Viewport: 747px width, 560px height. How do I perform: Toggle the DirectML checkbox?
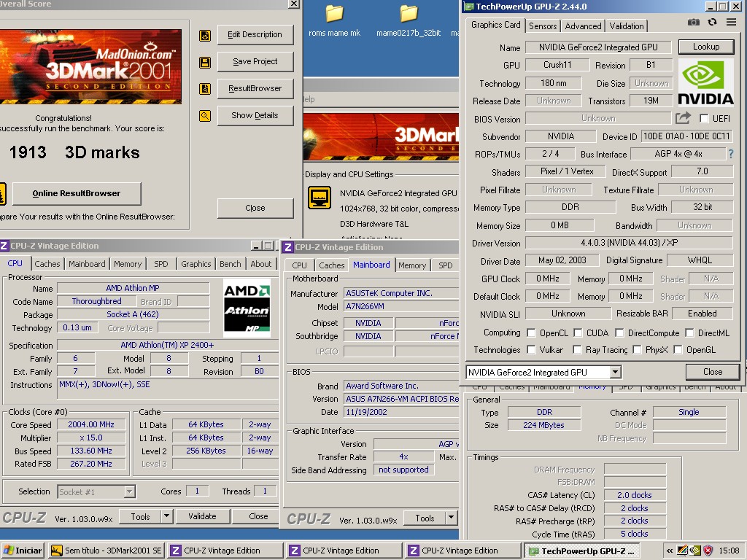pyautogui.click(x=689, y=332)
